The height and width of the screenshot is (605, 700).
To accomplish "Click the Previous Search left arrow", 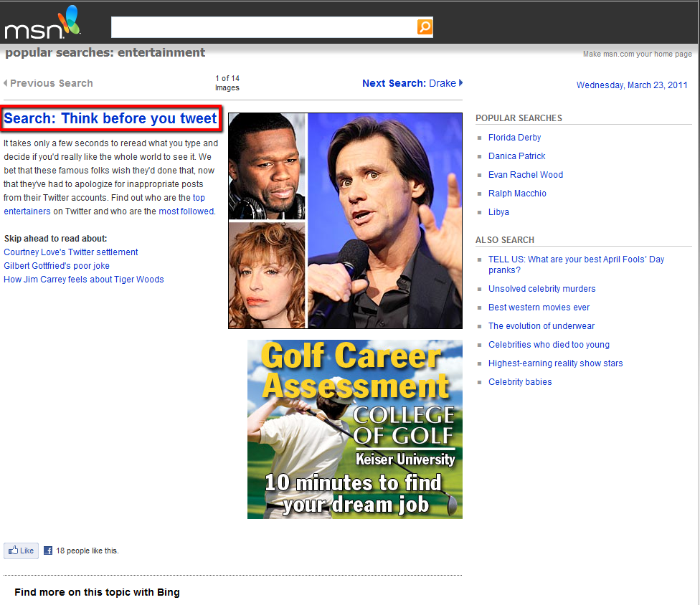I will tap(5, 83).
